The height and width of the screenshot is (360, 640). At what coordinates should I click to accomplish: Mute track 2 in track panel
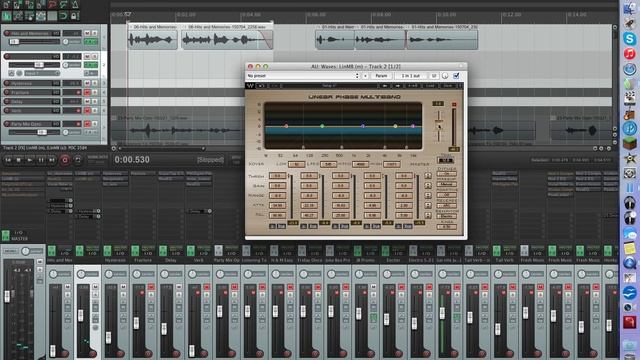point(87,56)
